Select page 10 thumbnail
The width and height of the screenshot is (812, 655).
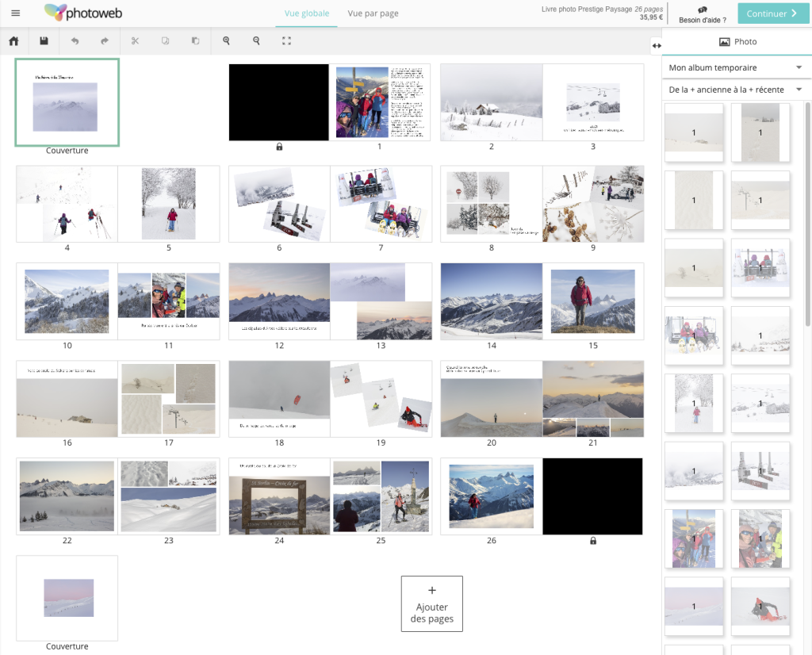[67, 301]
